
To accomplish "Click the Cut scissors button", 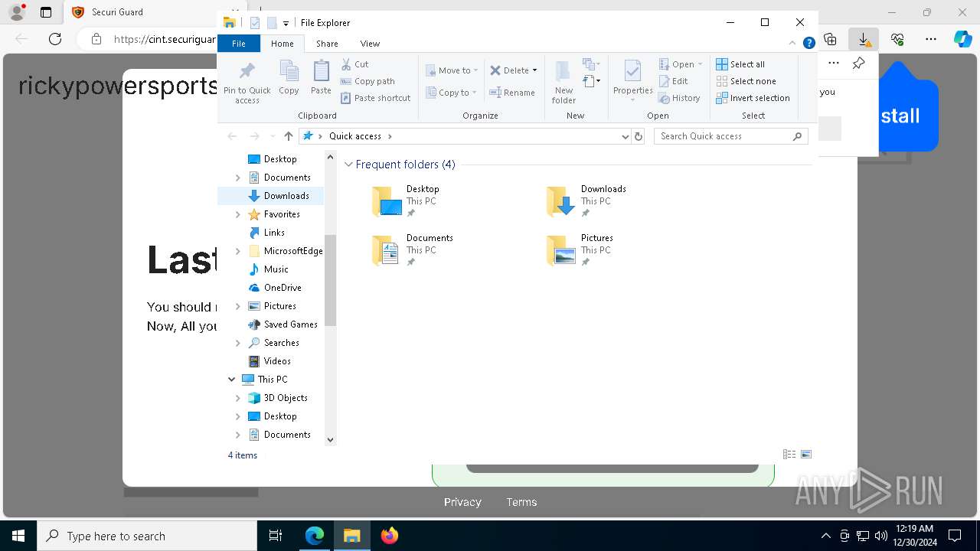I will (x=354, y=64).
